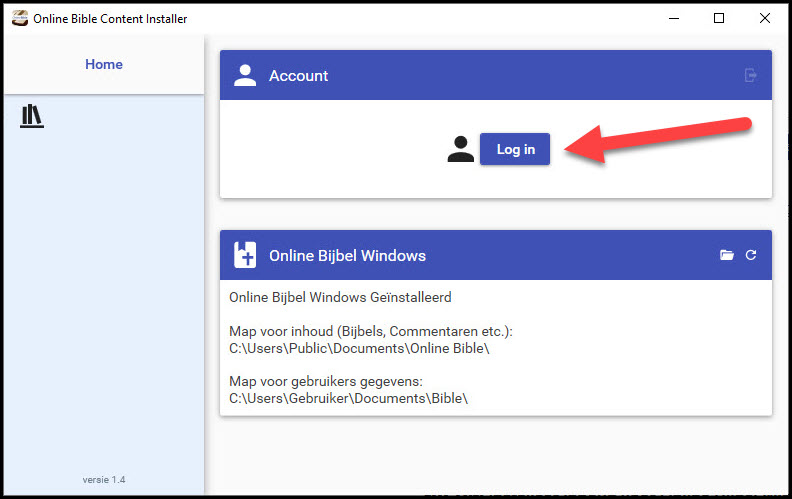The image size is (792, 499).
Task: Click the app icon in the title bar
Action: point(20,18)
